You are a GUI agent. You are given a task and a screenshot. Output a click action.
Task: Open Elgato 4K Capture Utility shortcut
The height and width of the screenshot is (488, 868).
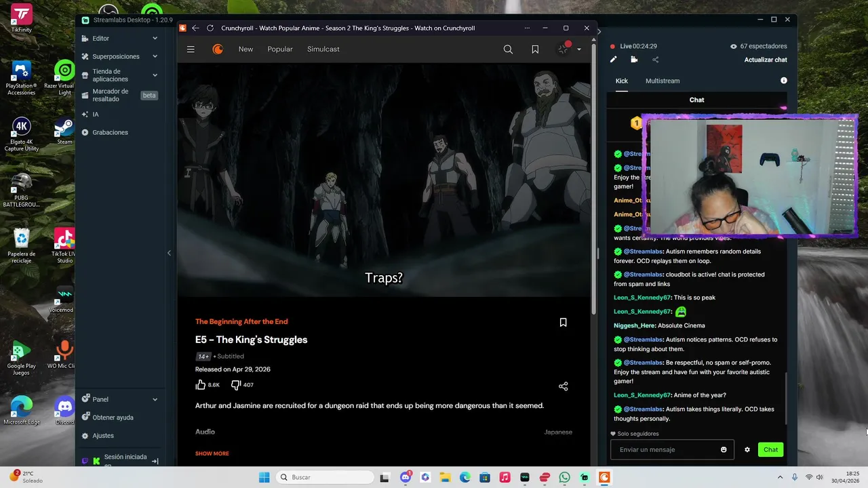click(22, 134)
